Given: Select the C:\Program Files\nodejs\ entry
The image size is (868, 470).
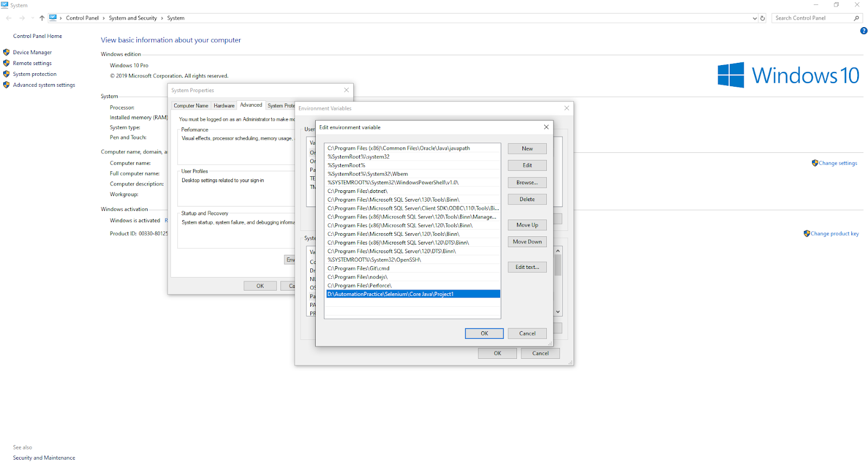Looking at the screenshot, I should pos(413,277).
